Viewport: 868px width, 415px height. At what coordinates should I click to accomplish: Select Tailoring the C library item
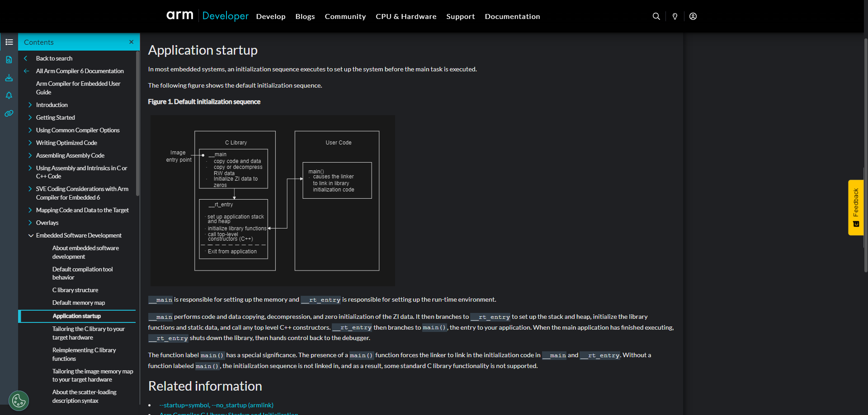point(89,333)
